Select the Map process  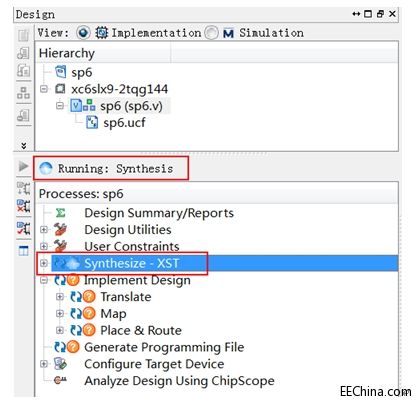coord(113,313)
